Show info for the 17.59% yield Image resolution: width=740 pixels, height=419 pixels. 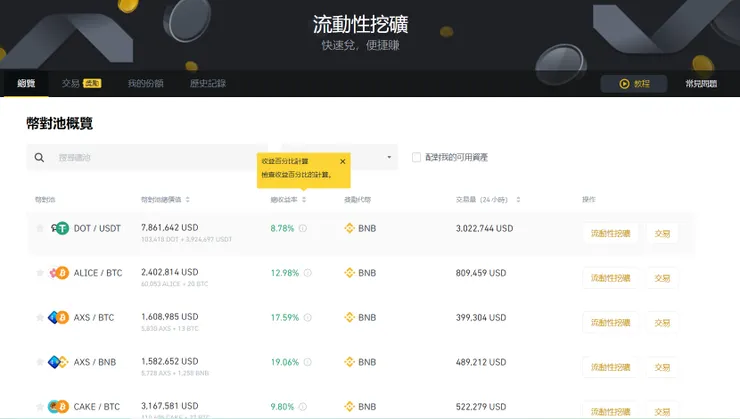[x=308, y=318]
